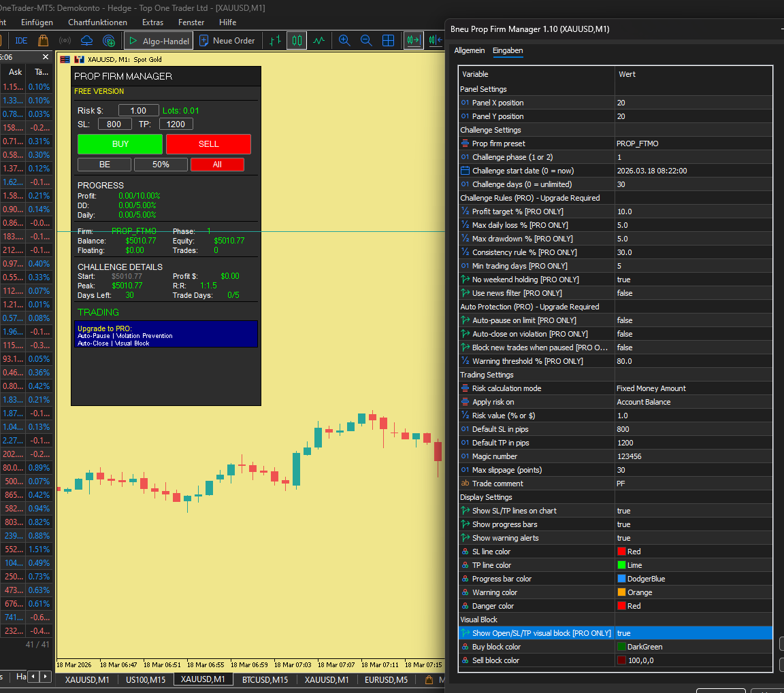The height and width of the screenshot is (693, 784).
Task: Toggle Show SL/TP lines on chart value
Action: point(693,511)
